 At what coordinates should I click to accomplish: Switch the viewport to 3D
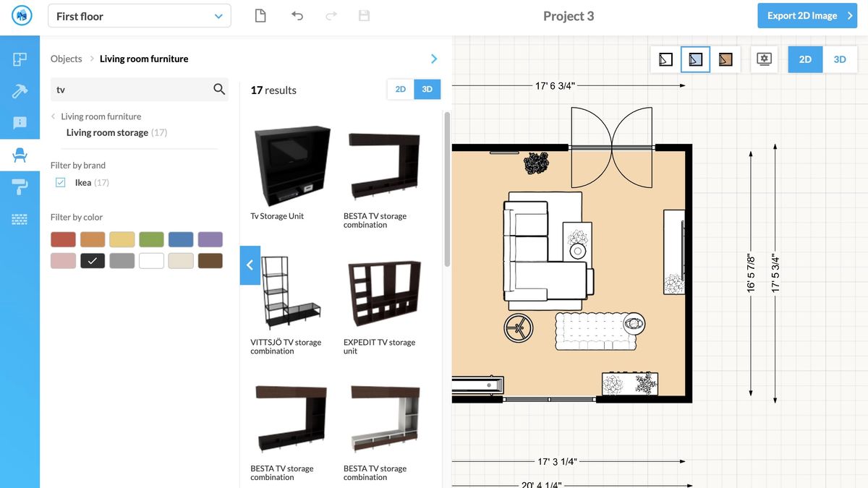840,59
